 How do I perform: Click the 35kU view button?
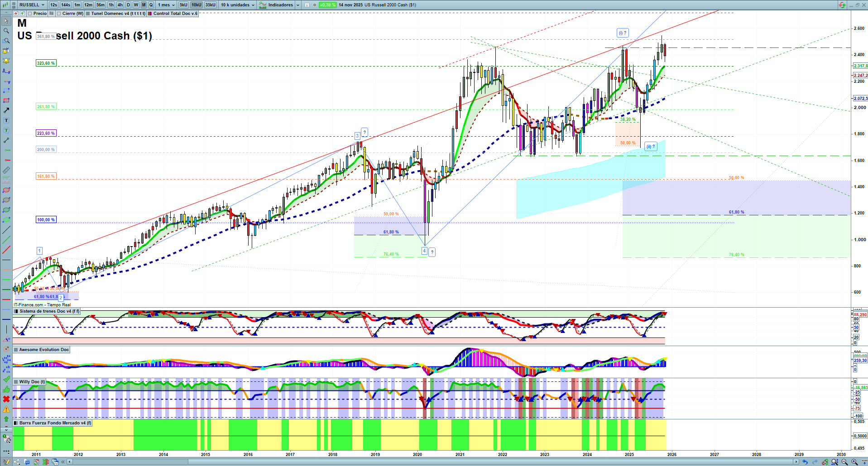click(x=211, y=5)
